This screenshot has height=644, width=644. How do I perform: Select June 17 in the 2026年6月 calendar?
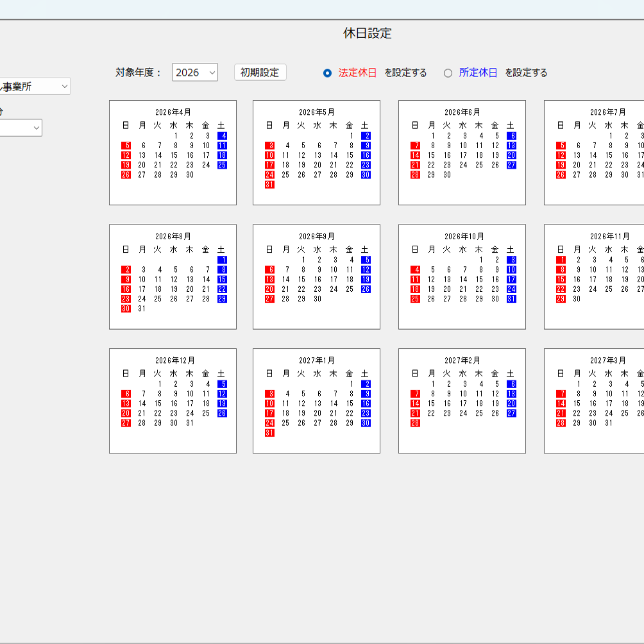pyautogui.click(x=463, y=155)
